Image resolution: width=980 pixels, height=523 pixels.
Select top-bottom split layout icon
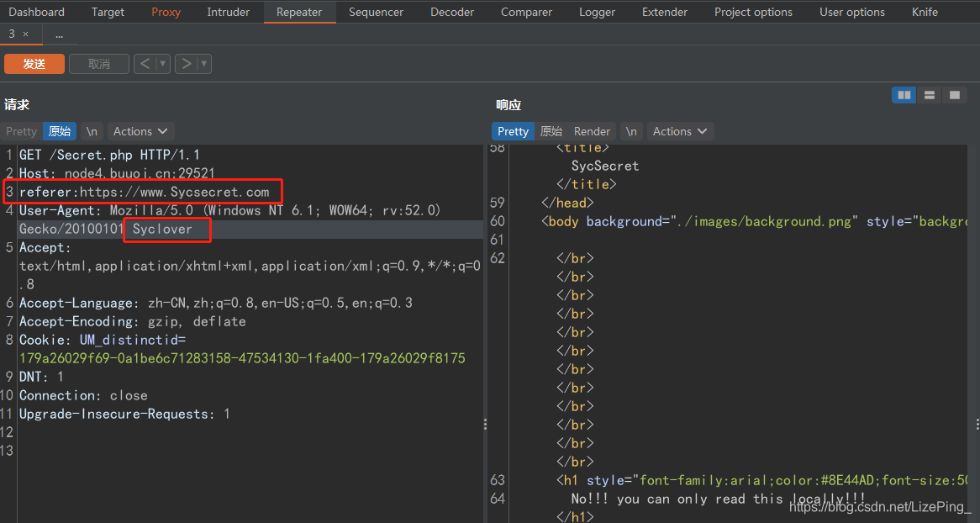coord(930,95)
